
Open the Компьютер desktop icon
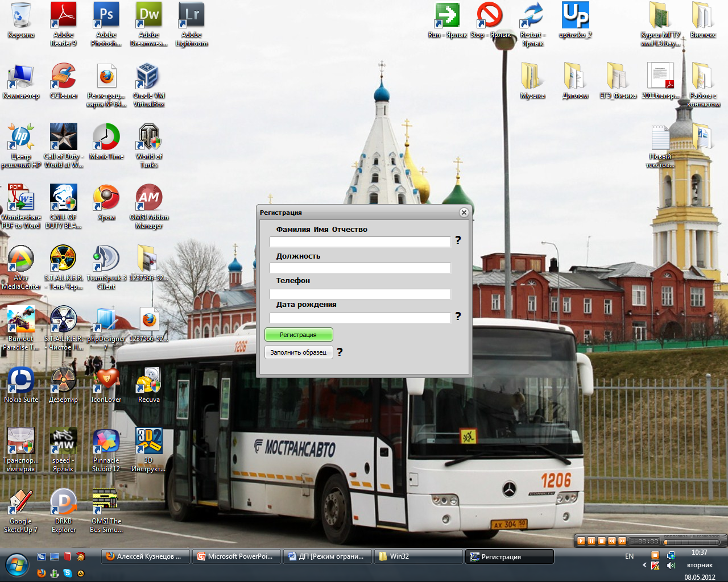pos(21,81)
